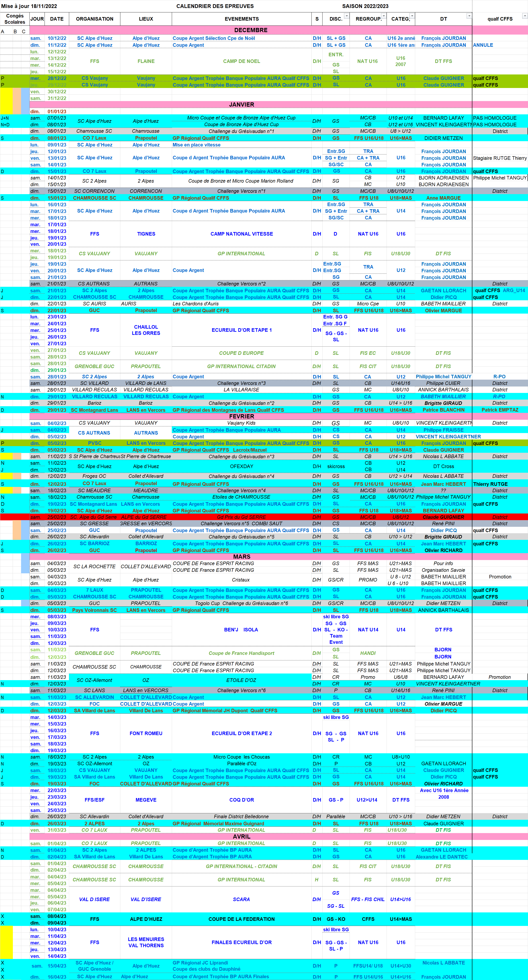Click 'Gd Prix du Gd SERRE' red row cell
528x980 pixels.
click(242, 517)
